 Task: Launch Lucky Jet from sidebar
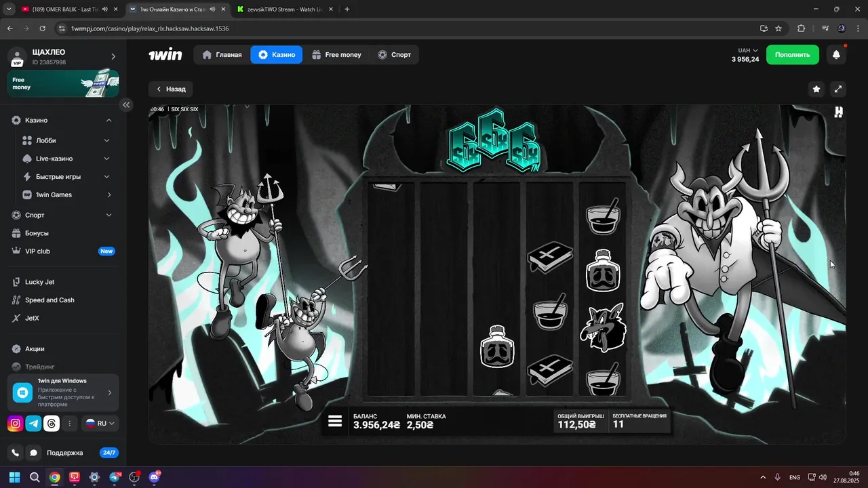[x=40, y=282]
